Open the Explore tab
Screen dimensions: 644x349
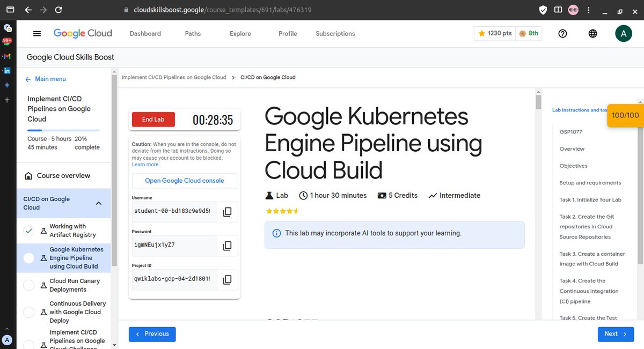(240, 33)
